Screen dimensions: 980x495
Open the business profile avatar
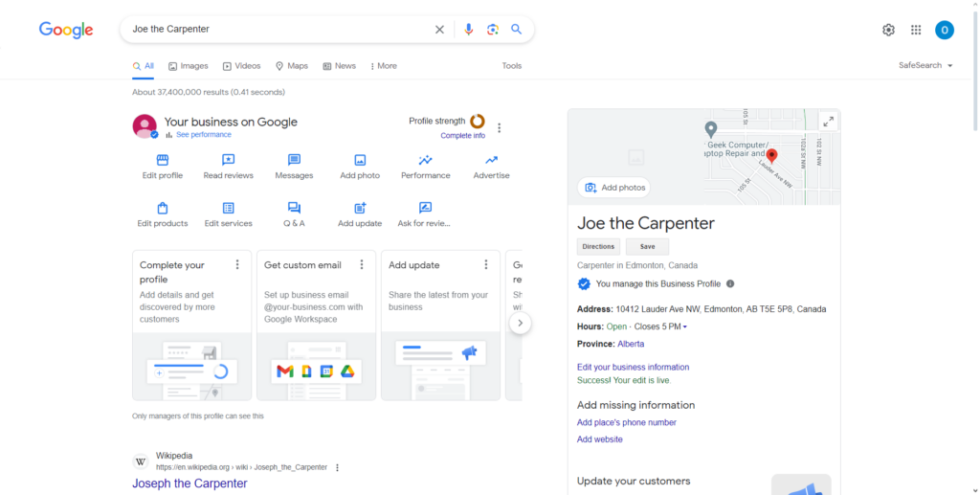pyautogui.click(x=145, y=126)
